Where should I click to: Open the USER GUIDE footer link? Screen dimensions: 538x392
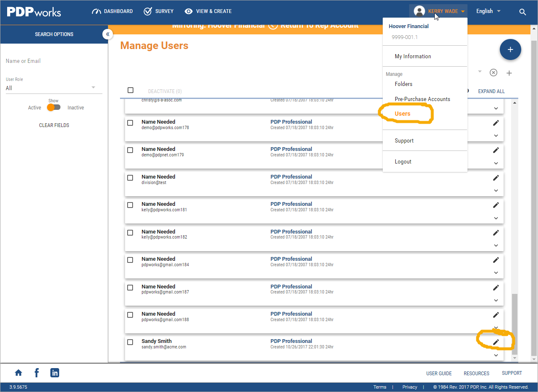[x=439, y=373]
